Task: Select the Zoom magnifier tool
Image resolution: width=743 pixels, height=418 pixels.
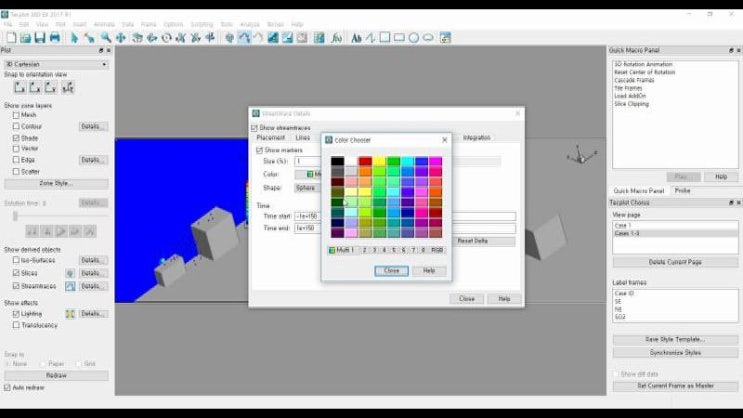Action: [x=105, y=37]
